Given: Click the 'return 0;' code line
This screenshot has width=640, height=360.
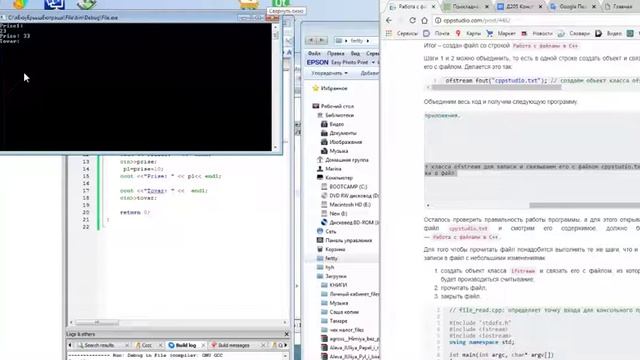Looking at the screenshot, I should click(135, 213).
